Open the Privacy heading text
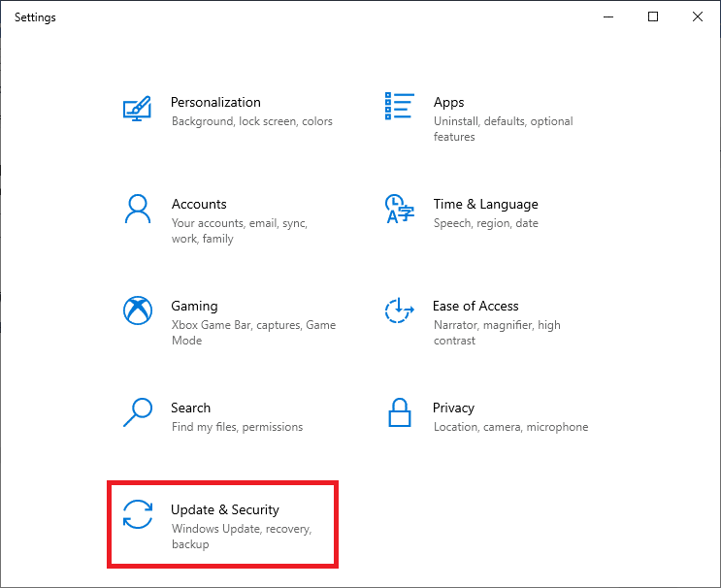This screenshot has height=588, width=721. [x=453, y=408]
